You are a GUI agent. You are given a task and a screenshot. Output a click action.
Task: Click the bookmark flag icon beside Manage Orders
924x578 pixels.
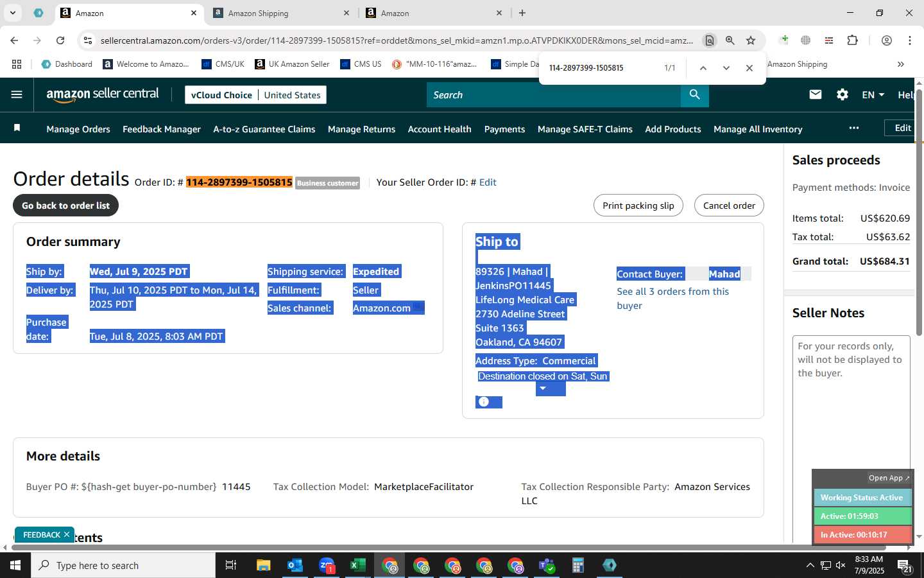[x=17, y=128]
